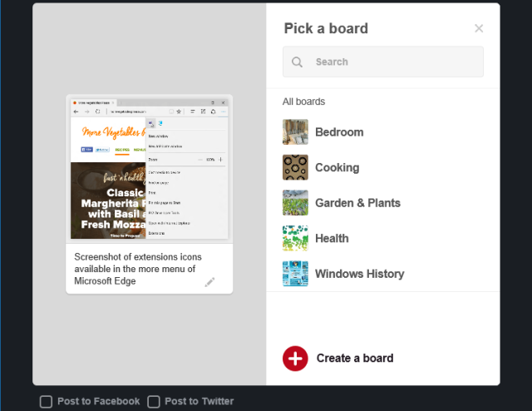This screenshot has height=411, width=532.
Task: Close the Pick a board dialog
Action: [479, 28]
